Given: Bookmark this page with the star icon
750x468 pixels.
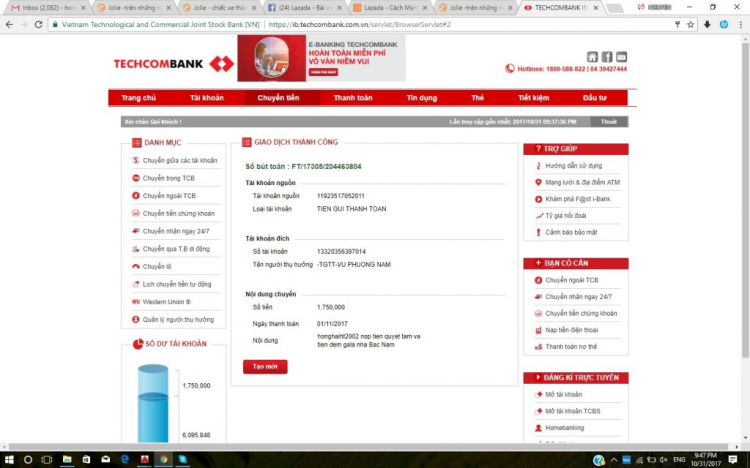Looking at the screenshot, I should [x=690, y=24].
